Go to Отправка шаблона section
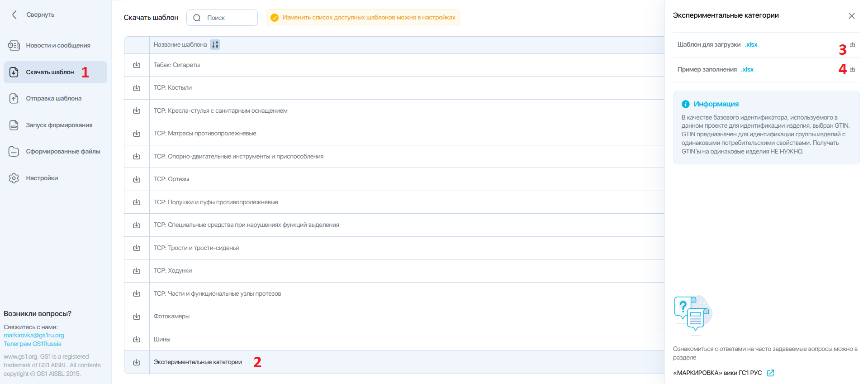 tap(55, 98)
